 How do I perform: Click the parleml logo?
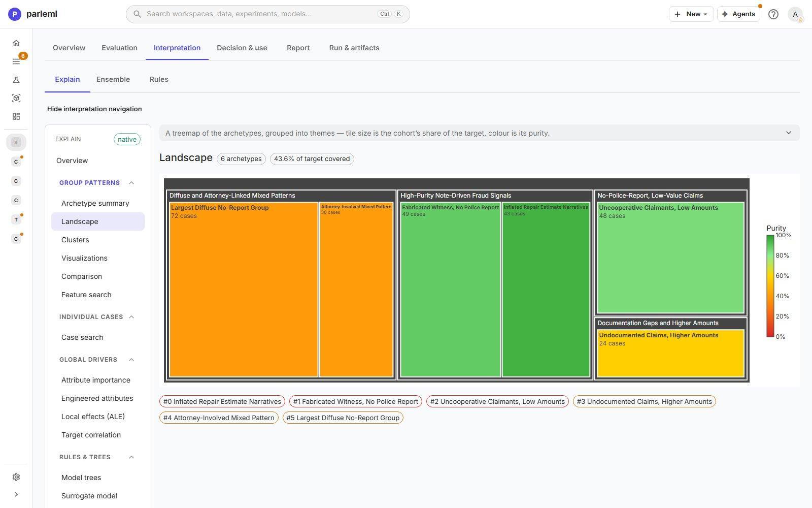click(x=33, y=14)
